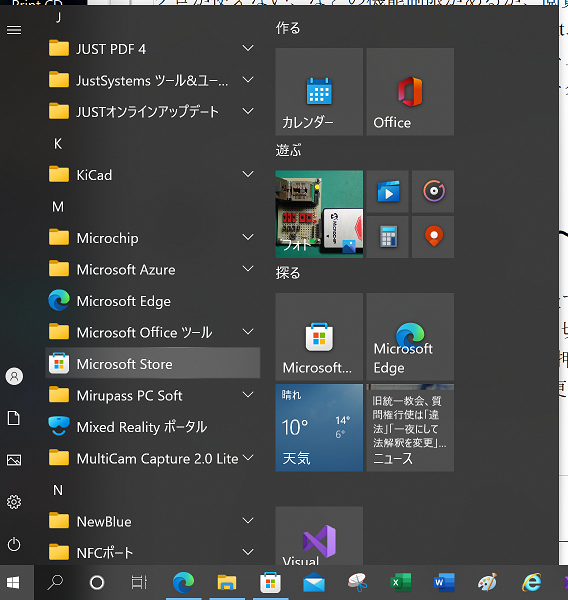Open Paint on taskbar
The height and width of the screenshot is (600, 568).
488,583
